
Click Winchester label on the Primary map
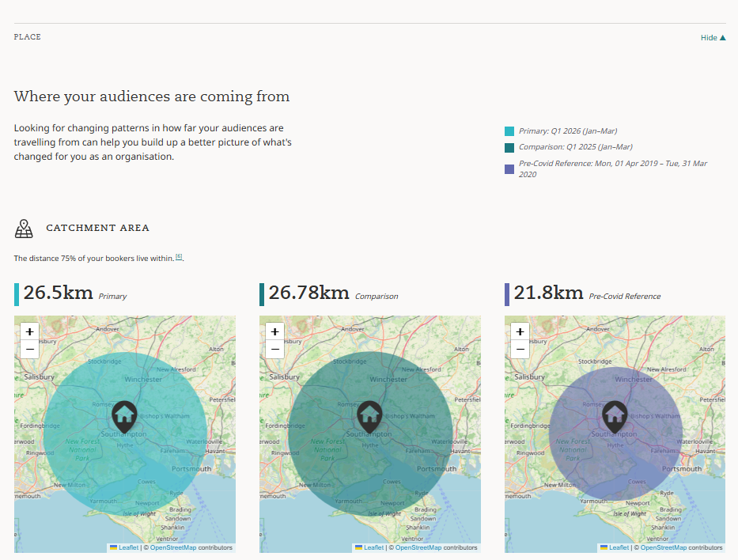coord(143,380)
